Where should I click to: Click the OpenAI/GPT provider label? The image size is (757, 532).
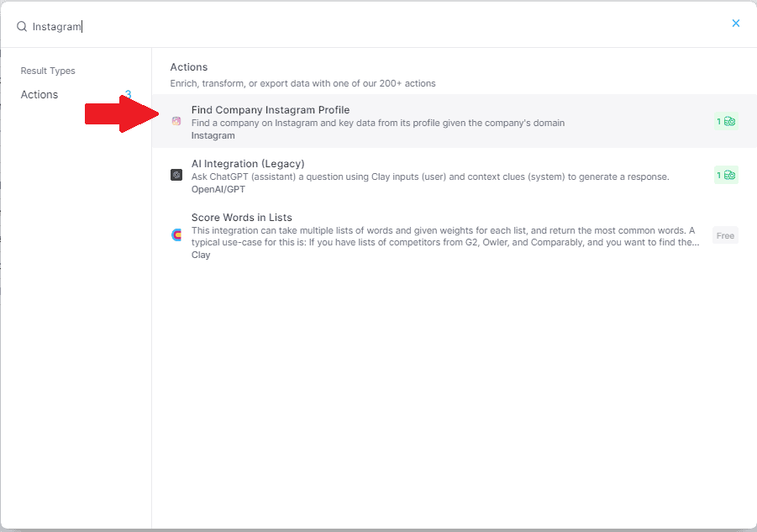(220, 189)
